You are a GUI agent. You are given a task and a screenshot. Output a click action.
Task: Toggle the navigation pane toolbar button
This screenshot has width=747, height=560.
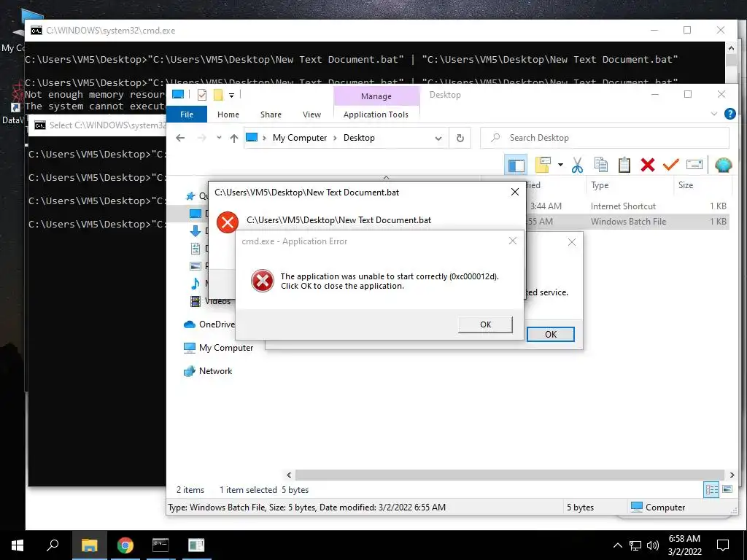516,166
